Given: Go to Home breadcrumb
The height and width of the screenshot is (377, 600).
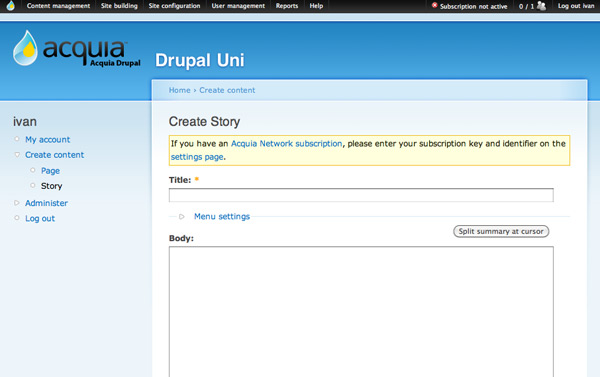Looking at the screenshot, I should 179,90.
